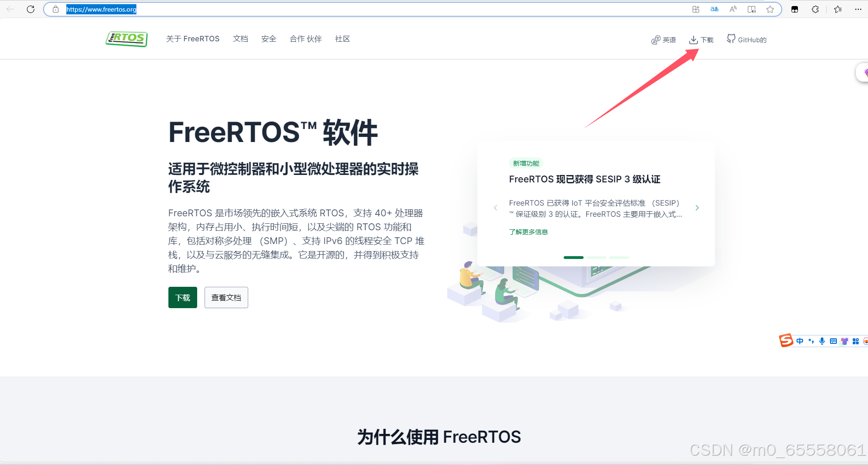Open the translate icon in the address bar
This screenshot has width=868, height=465.
pos(714,9)
